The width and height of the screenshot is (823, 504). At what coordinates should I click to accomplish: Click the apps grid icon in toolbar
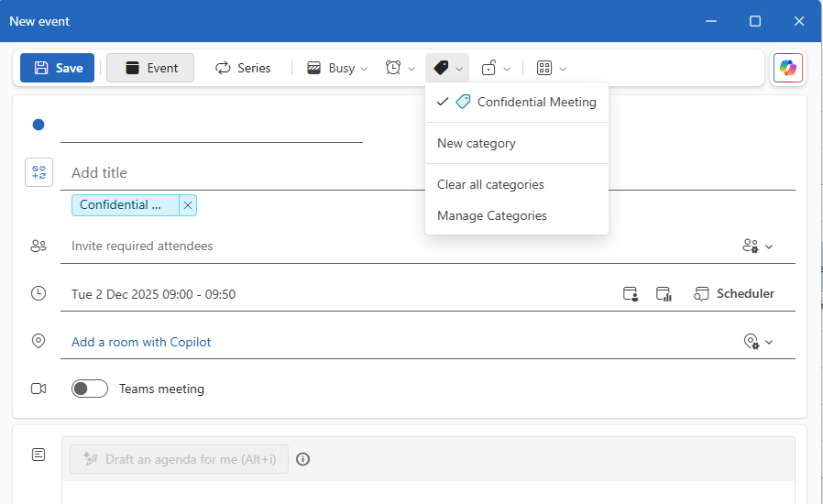[551, 68]
